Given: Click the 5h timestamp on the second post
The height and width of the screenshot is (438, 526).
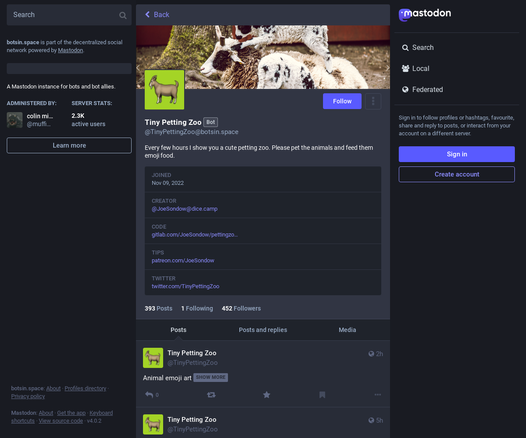Looking at the screenshot, I should click(379, 420).
